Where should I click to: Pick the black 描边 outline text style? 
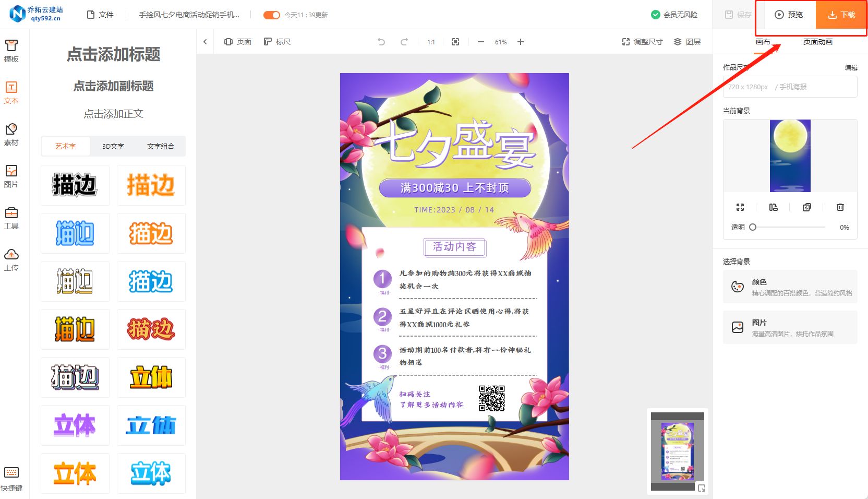click(75, 185)
